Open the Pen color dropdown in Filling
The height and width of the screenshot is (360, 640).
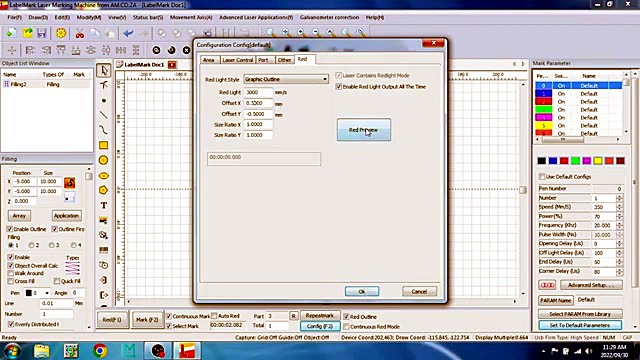(x=47, y=293)
